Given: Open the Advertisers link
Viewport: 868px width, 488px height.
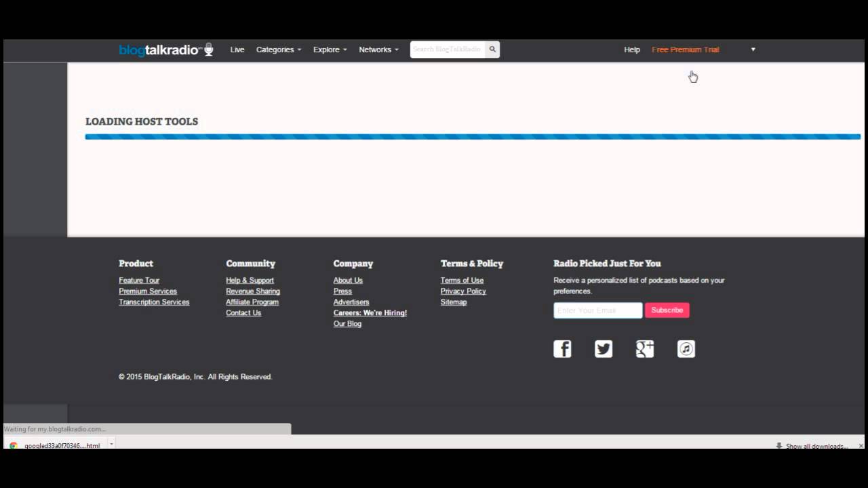Looking at the screenshot, I should click(351, 302).
